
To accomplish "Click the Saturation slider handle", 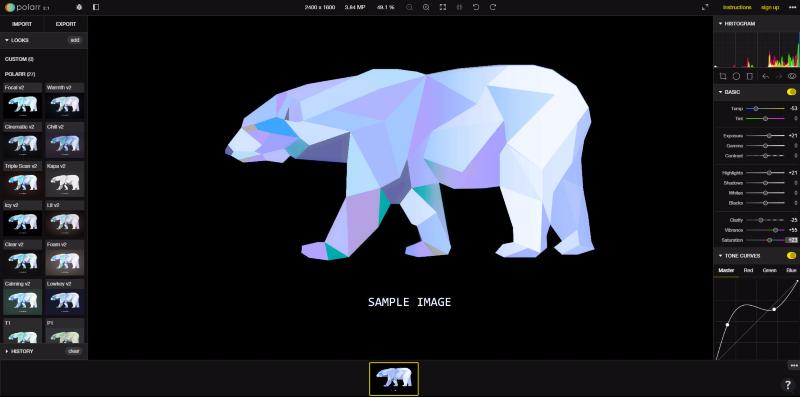I will click(769, 240).
